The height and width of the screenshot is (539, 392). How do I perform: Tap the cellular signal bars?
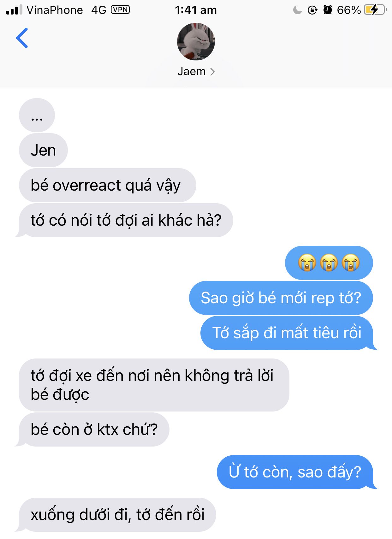[x=14, y=10]
